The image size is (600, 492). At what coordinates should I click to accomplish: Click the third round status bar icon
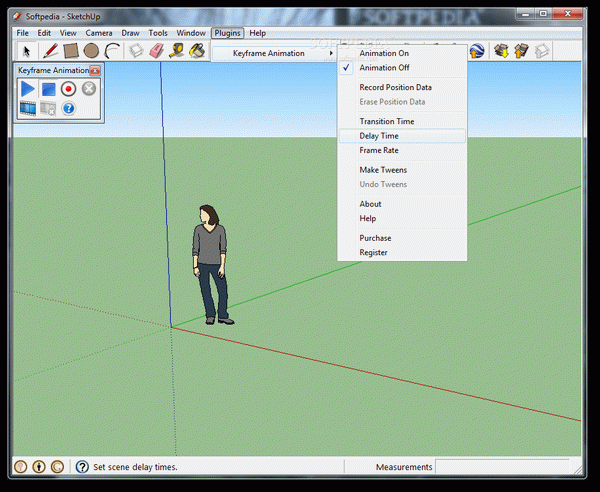coord(57,467)
